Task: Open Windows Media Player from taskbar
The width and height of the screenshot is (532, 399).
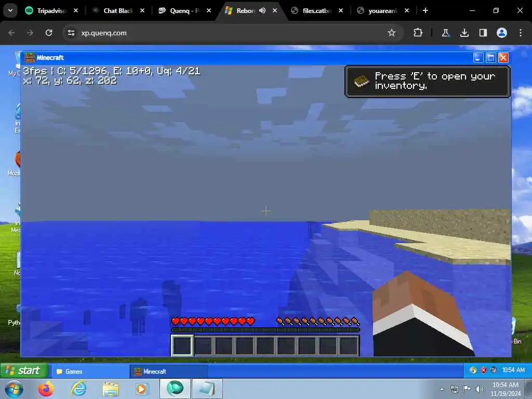Action: pos(141,389)
